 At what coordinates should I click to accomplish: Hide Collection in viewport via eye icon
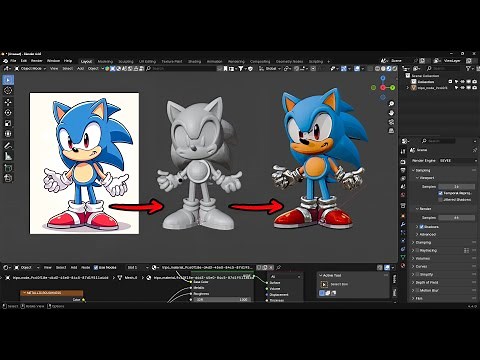pos(462,82)
